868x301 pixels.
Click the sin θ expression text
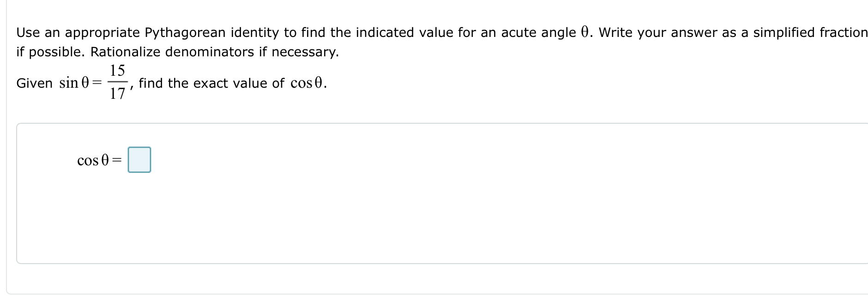(74, 83)
